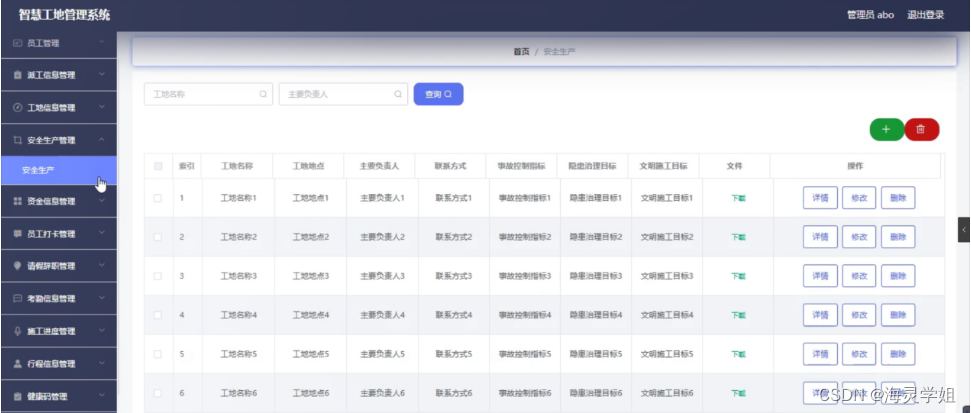The height and width of the screenshot is (413, 971).
Task: Click search icon in 工地名称 field
Action: click(263, 95)
